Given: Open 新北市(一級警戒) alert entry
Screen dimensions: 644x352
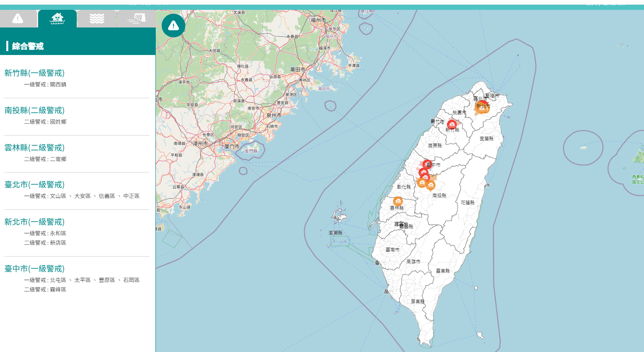Looking at the screenshot, I should 34,222.
